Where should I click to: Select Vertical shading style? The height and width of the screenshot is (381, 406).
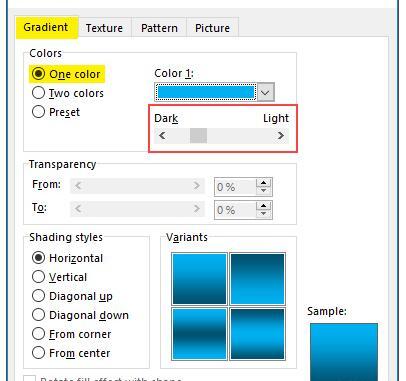[x=38, y=277]
